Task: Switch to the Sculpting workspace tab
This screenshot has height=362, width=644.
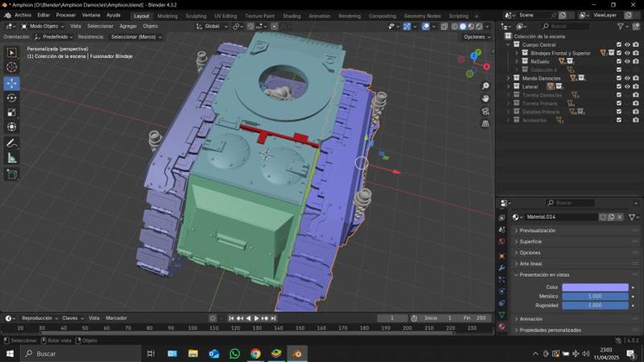Action: pos(196,15)
